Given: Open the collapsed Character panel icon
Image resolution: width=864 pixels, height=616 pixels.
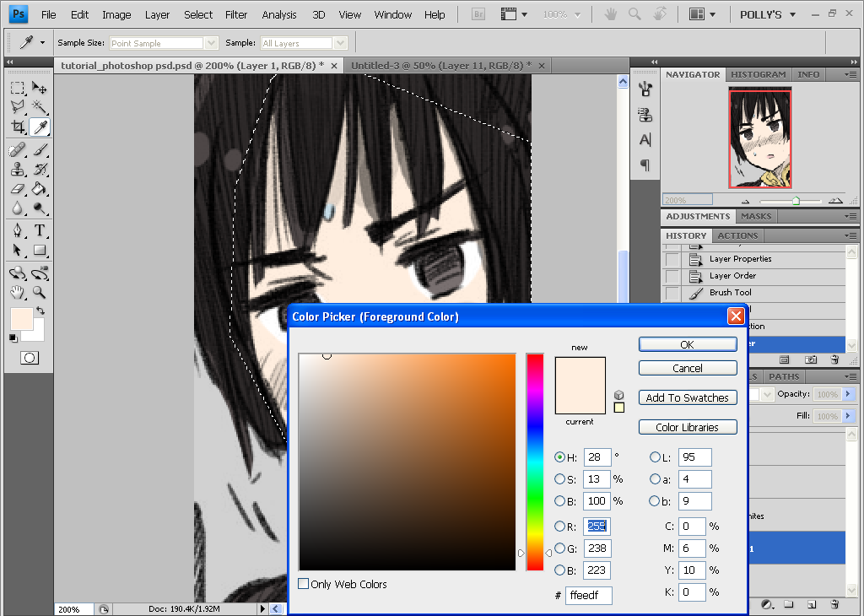Looking at the screenshot, I should point(645,140).
